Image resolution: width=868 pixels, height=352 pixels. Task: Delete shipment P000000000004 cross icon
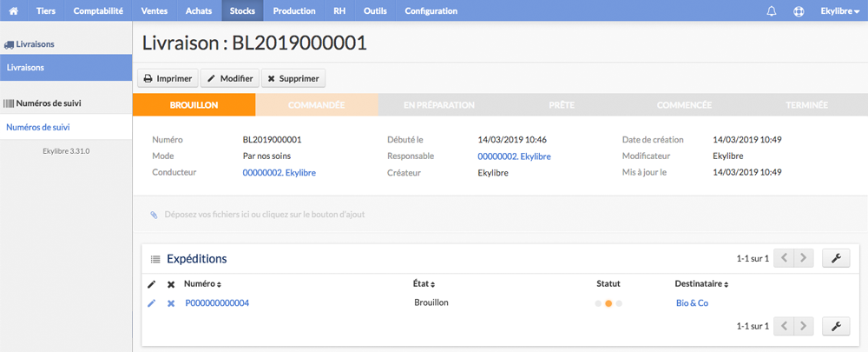[x=171, y=303]
